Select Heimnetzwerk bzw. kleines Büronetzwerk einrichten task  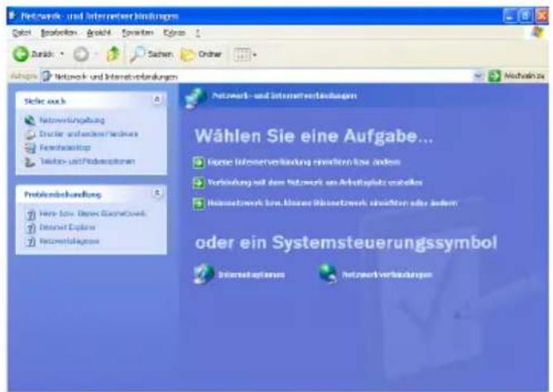(x=333, y=203)
